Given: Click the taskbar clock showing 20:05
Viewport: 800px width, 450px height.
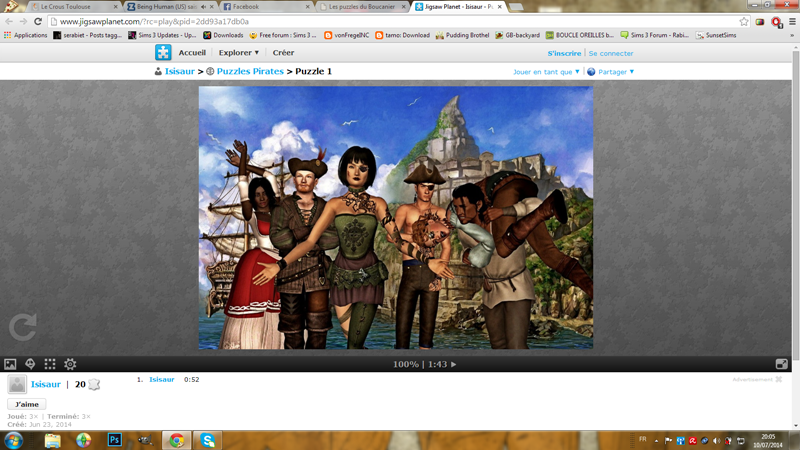Looking at the screenshot, I should tap(768, 441).
